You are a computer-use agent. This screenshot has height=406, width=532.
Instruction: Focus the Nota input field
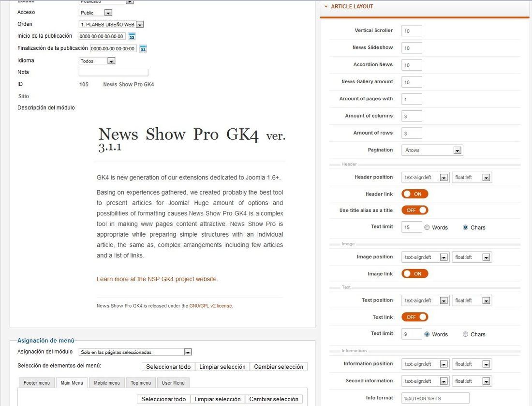(x=113, y=72)
